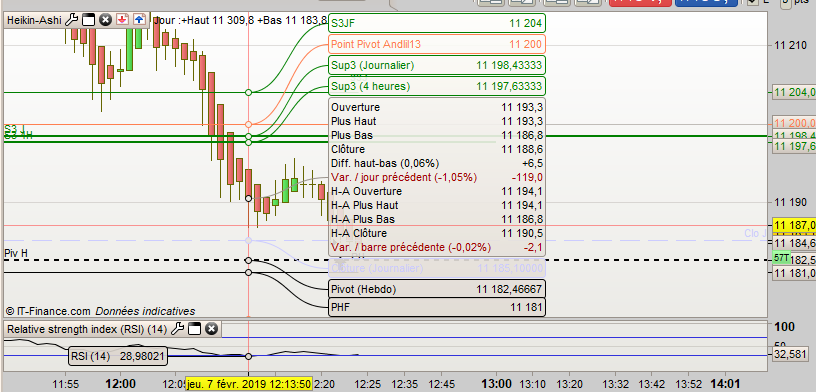
Task: Click the 11 181,0 price axis tag
Action: tap(794, 273)
